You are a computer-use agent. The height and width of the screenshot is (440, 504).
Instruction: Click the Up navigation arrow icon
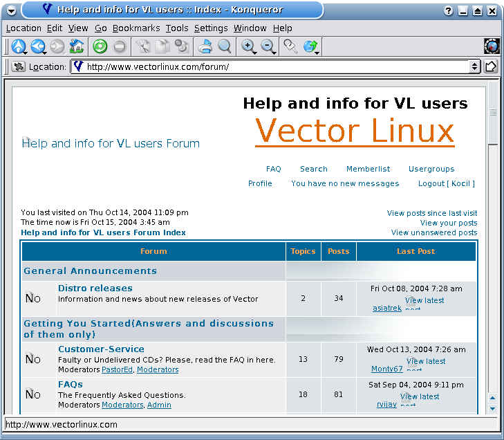[x=18, y=46]
